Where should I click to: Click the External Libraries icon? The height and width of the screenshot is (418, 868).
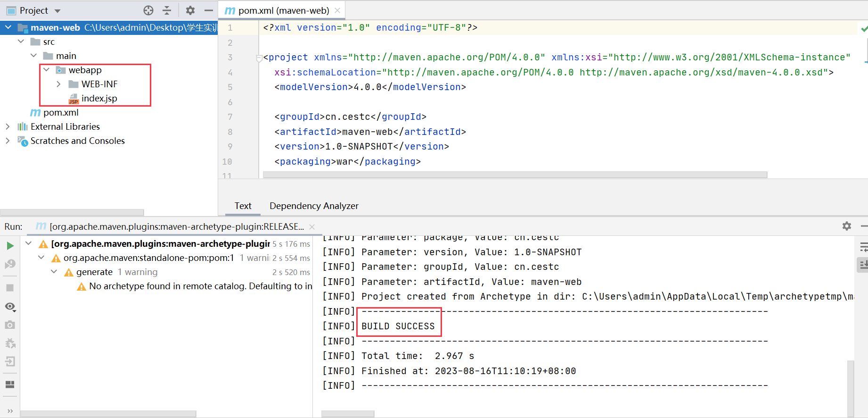pos(22,126)
